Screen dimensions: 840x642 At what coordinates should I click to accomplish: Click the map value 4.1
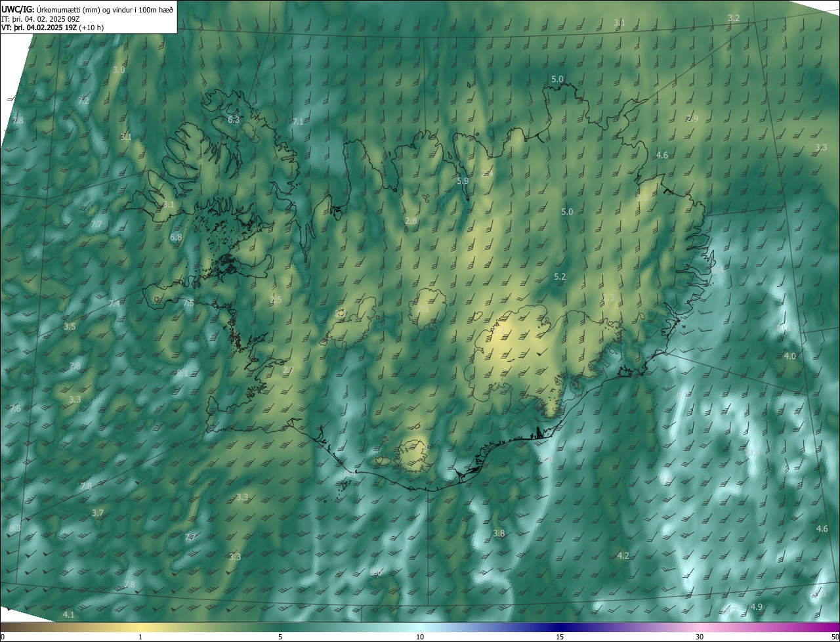pyautogui.click(x=69, y=614)
